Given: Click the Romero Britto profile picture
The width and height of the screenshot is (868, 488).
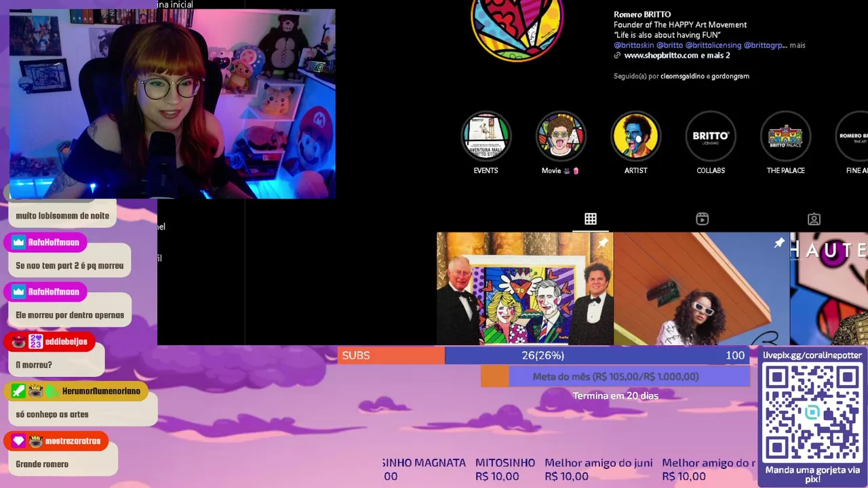Looking at the screenshot, I should [517, 27].
